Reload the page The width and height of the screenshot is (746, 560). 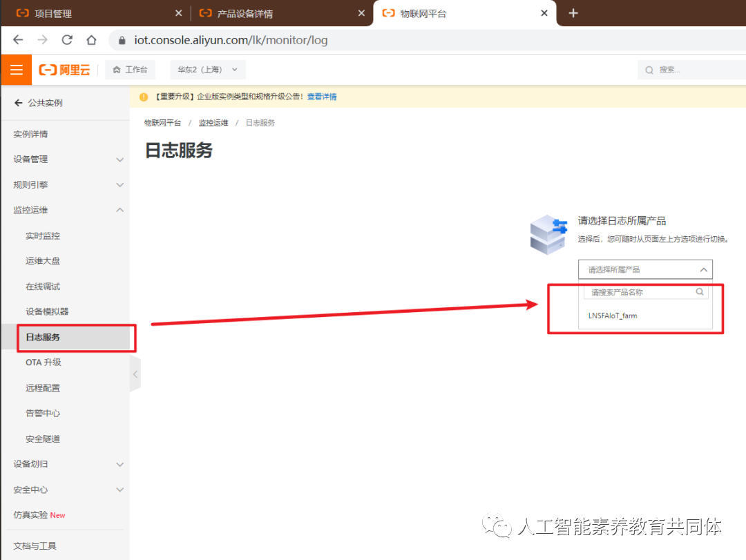tap(67, 40)
